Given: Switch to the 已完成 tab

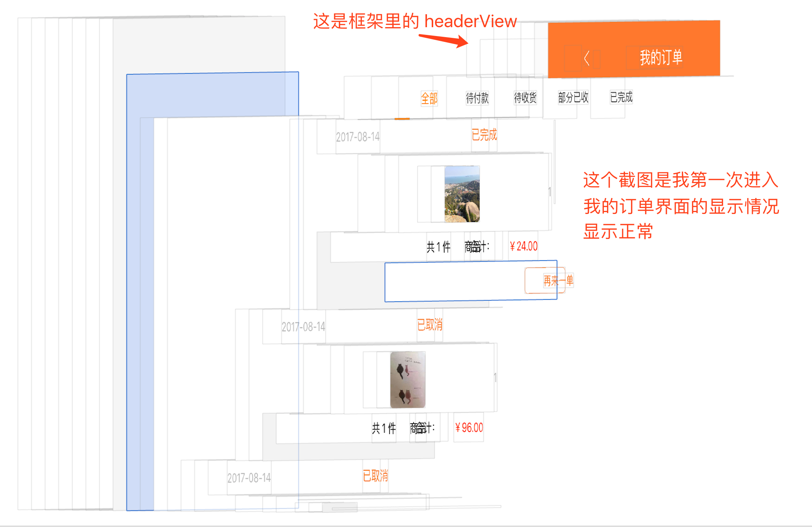Looking at the screenshot, I should click(621, 97).
